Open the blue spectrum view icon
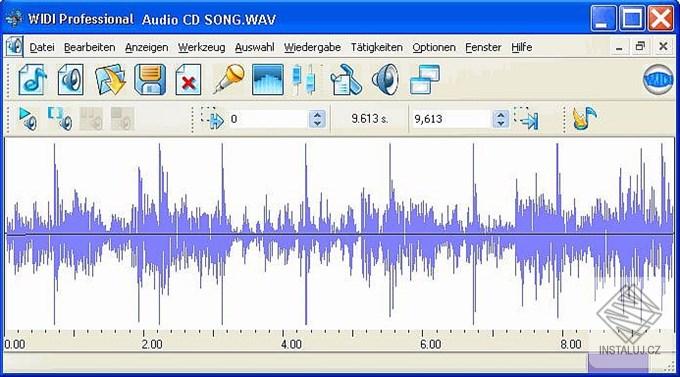 coord(268,79)
